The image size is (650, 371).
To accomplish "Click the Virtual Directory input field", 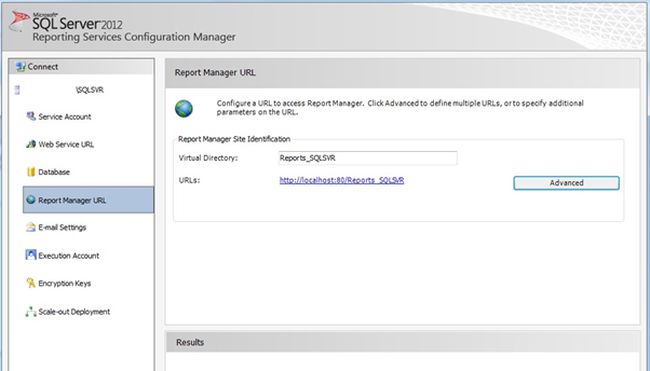I will point(368,158).
